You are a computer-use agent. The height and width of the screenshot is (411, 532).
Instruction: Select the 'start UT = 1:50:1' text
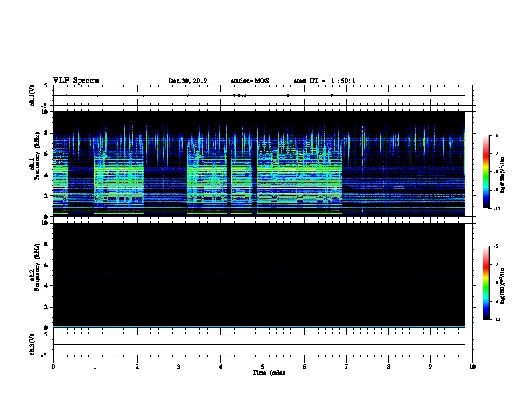pos(324,81)
